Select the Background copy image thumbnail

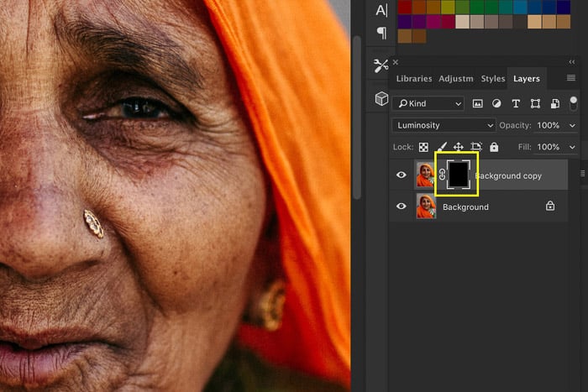tap(425, 175)
